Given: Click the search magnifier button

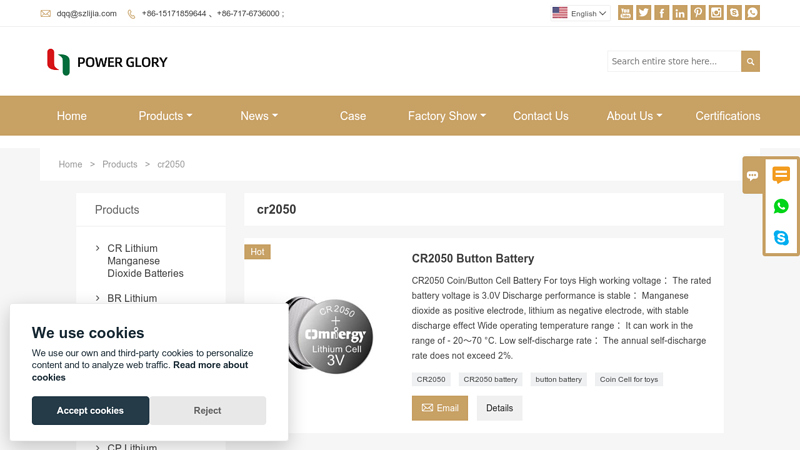Looking at the screenshot, I should (x=751, y=61).
